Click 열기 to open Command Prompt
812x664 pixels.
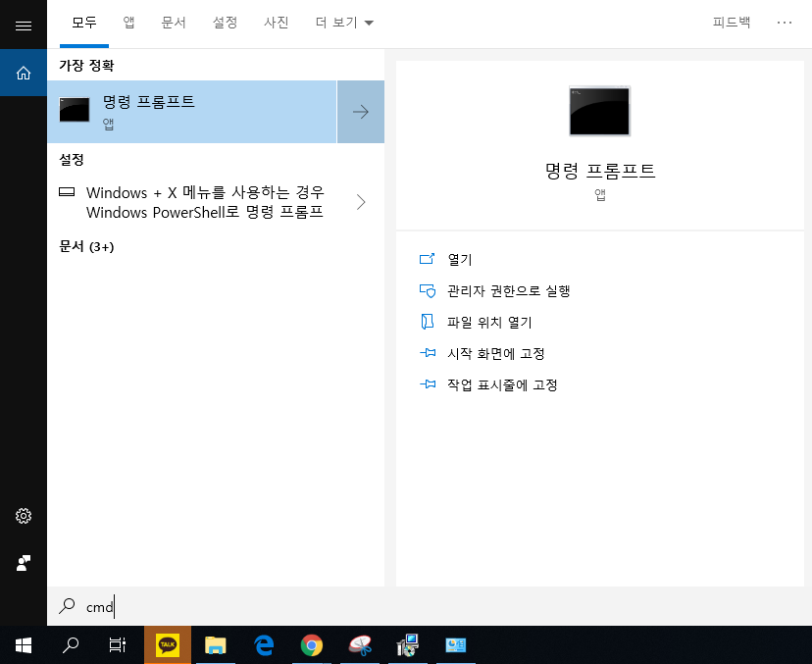pos(460,260)
